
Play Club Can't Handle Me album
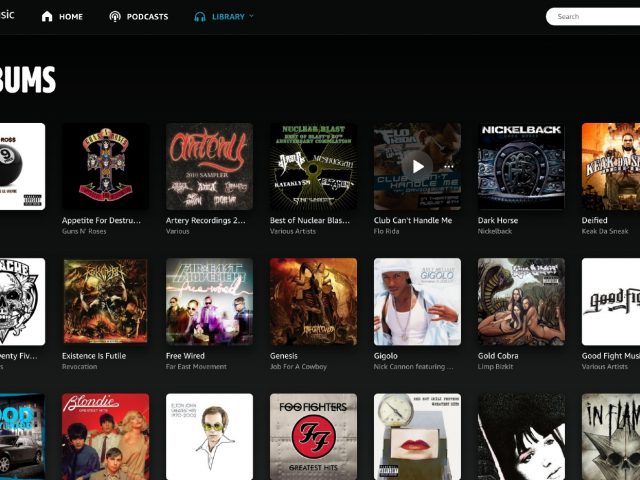(x=417, y=167)
